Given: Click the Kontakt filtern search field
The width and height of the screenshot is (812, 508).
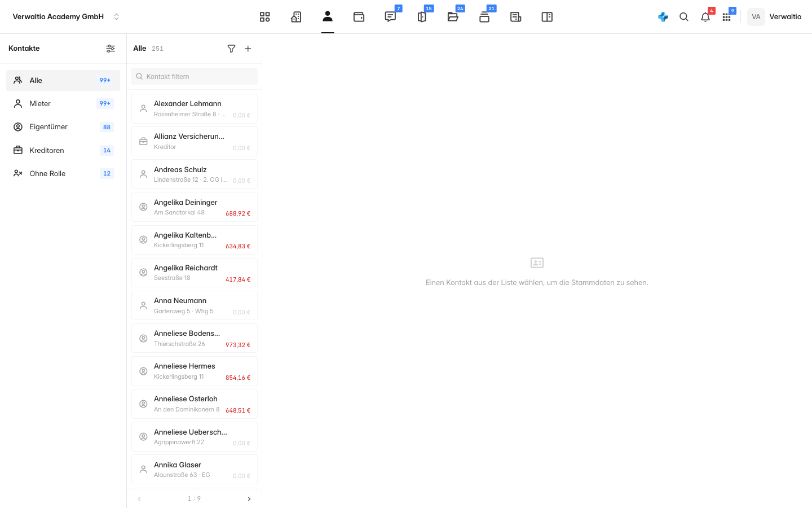Looking at the screenshot, I should click(195, 76).
